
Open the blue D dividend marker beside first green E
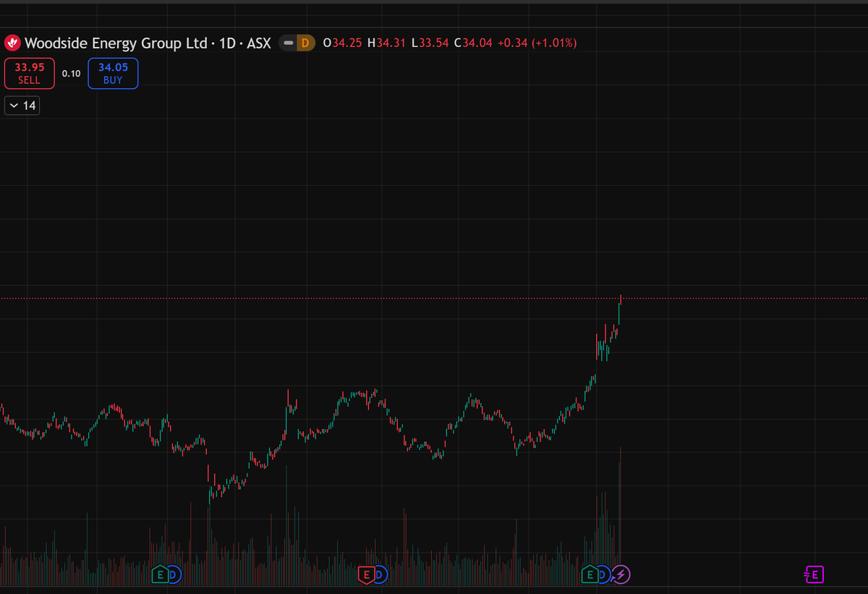click(174, 574)
